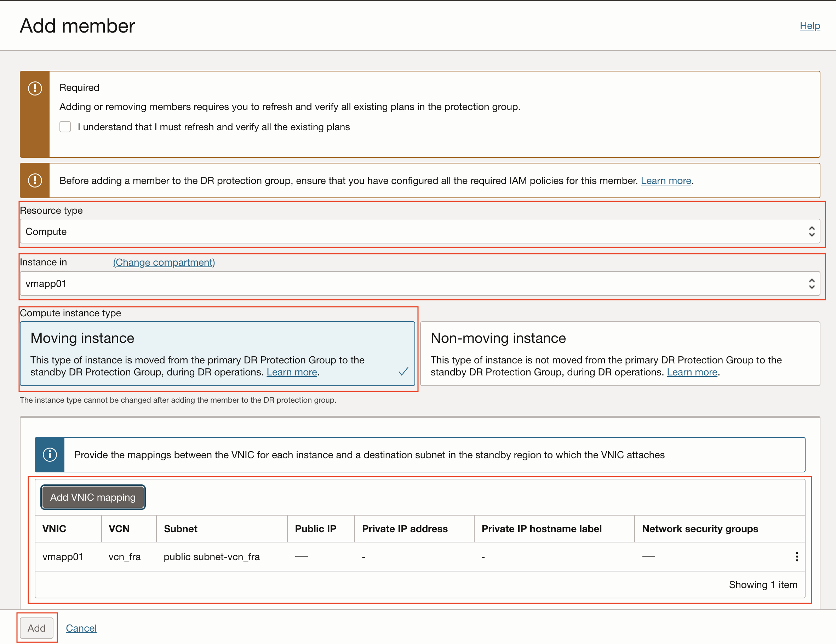836x644 pixels.
Task: Check 'I understand that I must refresh' checkbox
Action: 65,127
